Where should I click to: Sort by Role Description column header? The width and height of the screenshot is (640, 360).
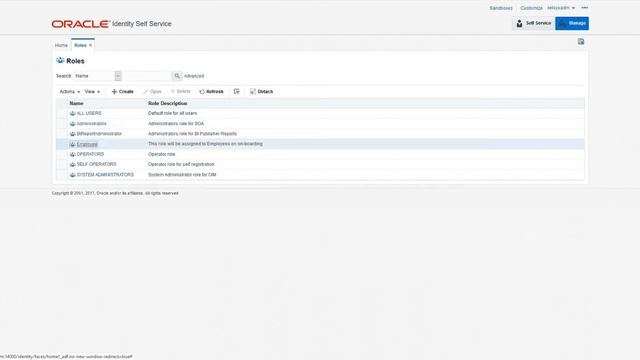point(167,103)
